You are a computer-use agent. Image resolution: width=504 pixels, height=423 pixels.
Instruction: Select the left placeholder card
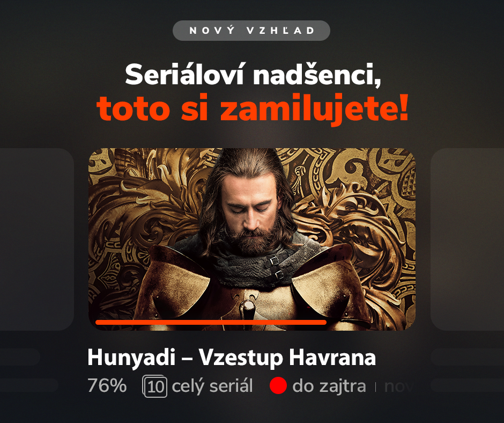(37, 239)
